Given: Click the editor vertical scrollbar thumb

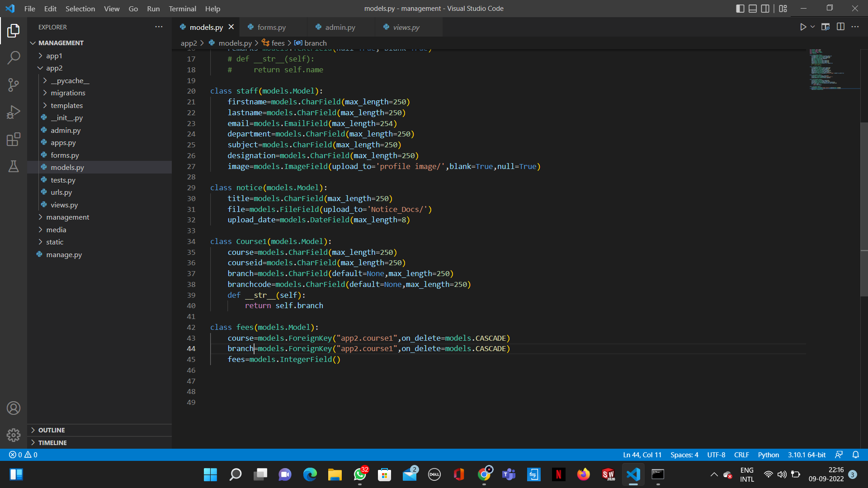Looking at the screenshot, I should click(x=864, y=209).
